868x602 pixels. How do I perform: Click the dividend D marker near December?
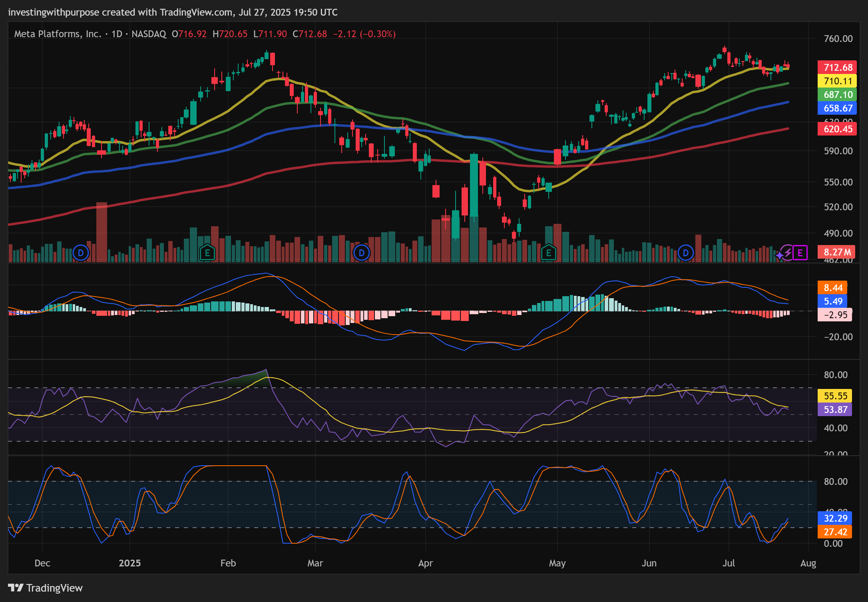pos(81,253)
